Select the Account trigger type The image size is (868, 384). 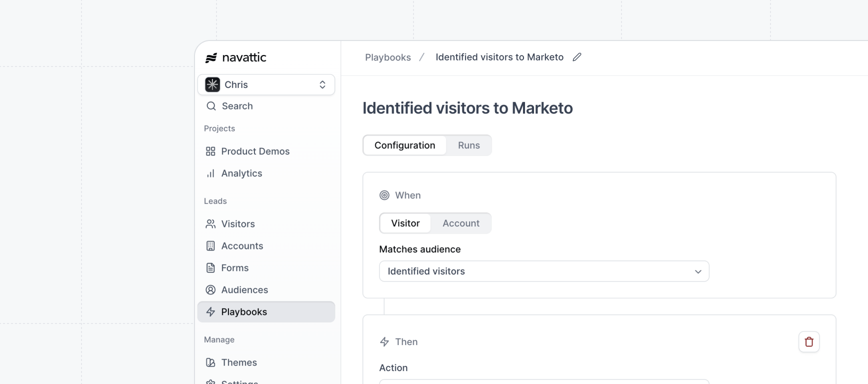click(461, 223)
